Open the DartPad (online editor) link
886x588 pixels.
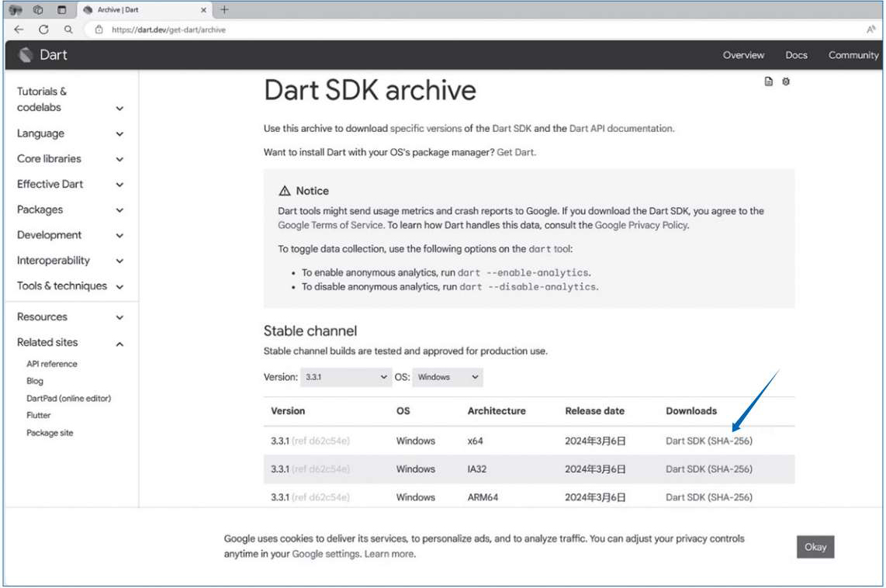point(68,398)
